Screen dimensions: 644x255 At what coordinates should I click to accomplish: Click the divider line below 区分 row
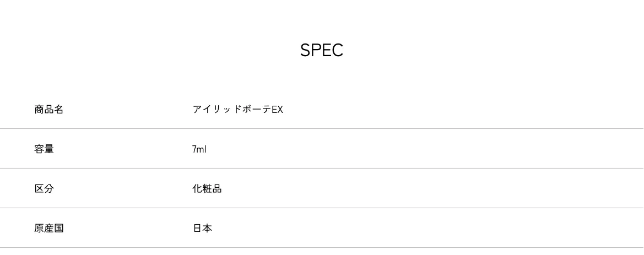322,208
